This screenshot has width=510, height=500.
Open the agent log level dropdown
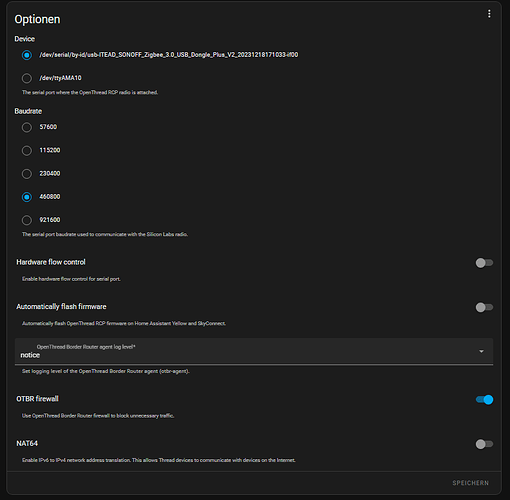(x=254, y=351)
